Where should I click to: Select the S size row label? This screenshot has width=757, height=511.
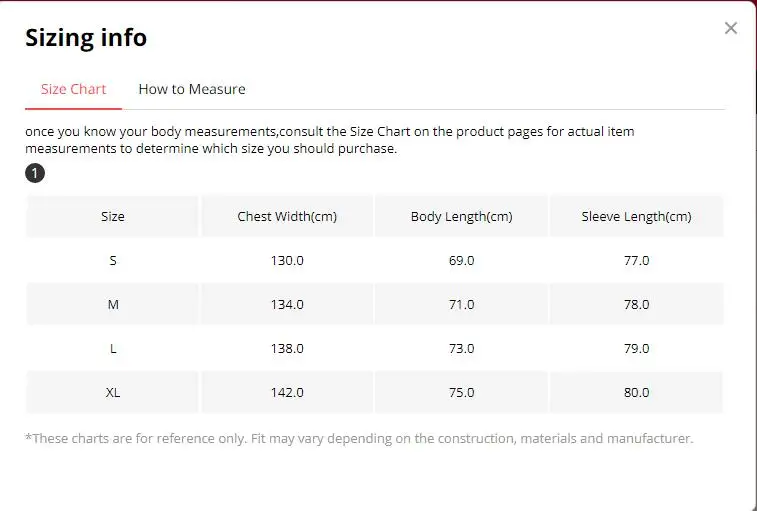pos(113,261)
